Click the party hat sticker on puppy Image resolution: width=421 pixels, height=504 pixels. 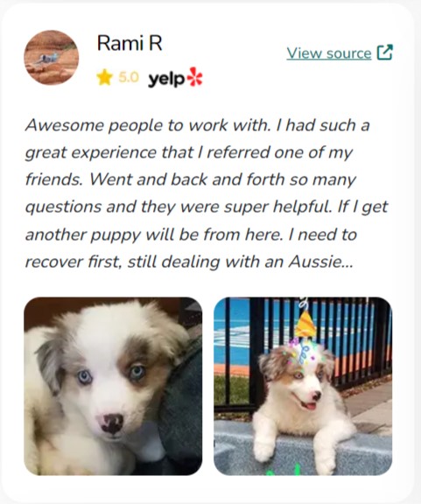[x=305, y=323]
